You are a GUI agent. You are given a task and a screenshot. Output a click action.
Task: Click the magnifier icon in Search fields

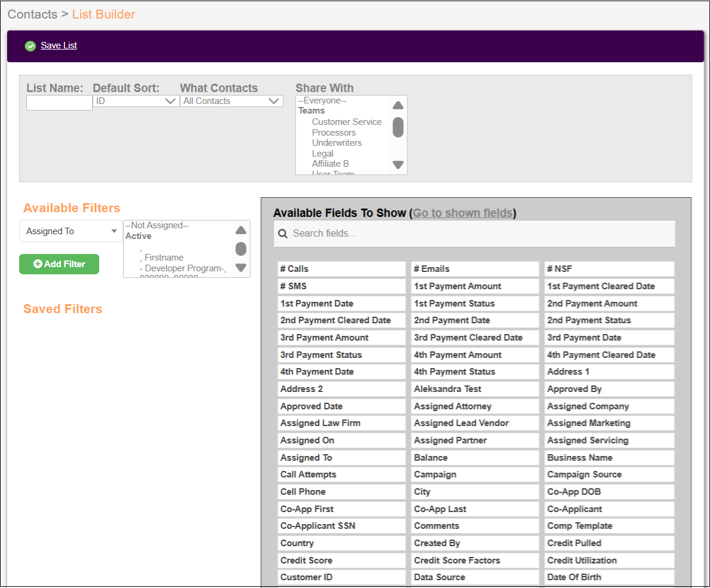point(283,234)
